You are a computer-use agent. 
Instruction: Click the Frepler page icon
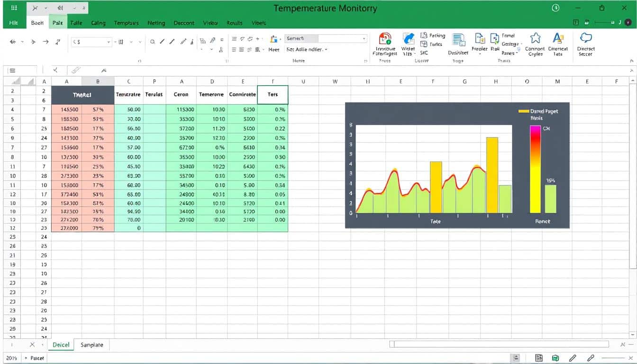[480, 39]
